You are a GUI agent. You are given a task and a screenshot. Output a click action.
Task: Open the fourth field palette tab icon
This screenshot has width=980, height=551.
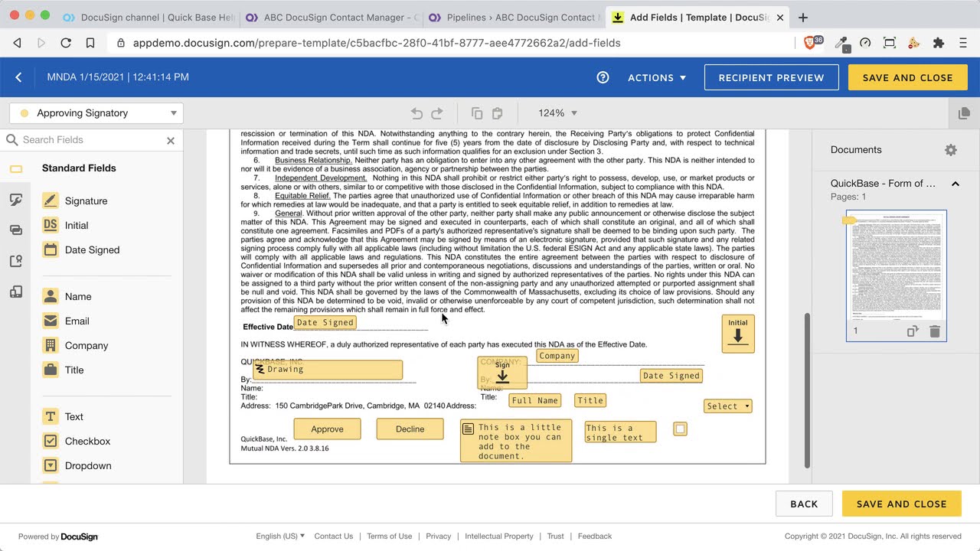(x=16, y=261)
